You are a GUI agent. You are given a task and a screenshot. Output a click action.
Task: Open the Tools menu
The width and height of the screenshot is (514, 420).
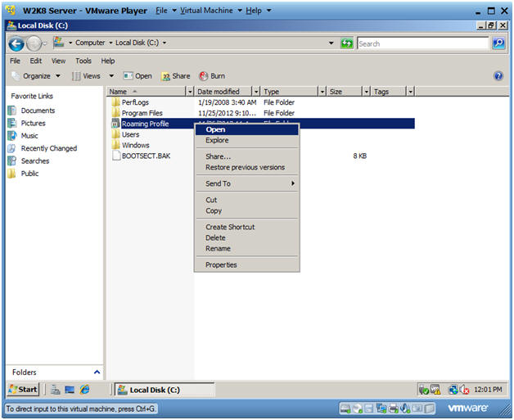(x=83, y=61)
